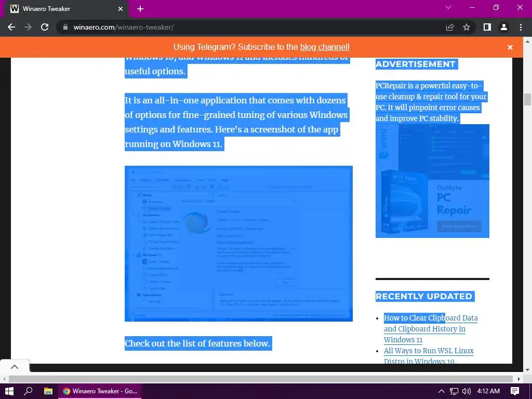This screenshot has height=399, width=532.
Task: Open the Chrome profile menu
Action: pyautogui.click(x=504, y=27)
